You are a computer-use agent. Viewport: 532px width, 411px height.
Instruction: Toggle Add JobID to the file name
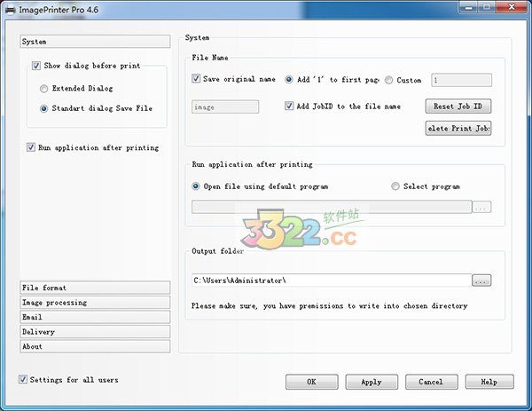[x=289, y=106]
